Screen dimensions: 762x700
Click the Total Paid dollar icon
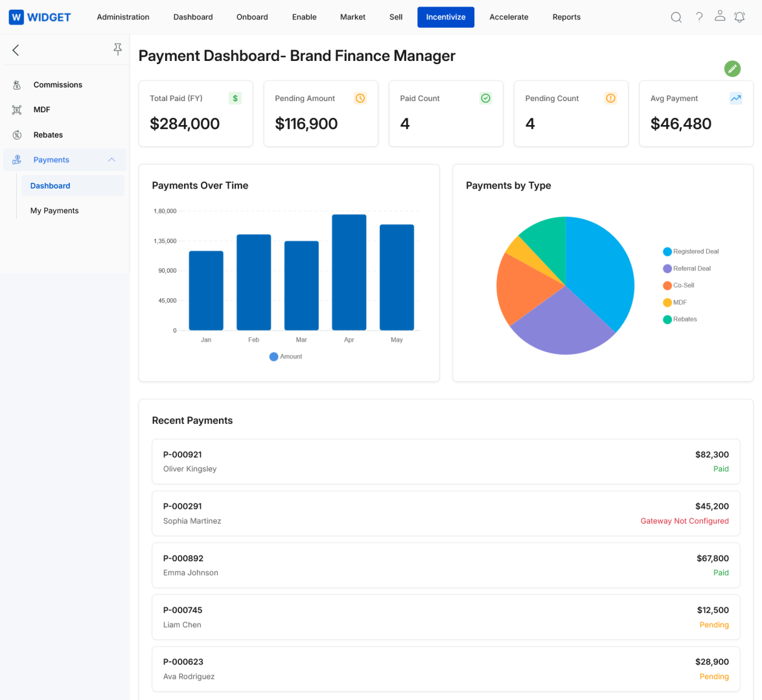click(x=235, y=99)
